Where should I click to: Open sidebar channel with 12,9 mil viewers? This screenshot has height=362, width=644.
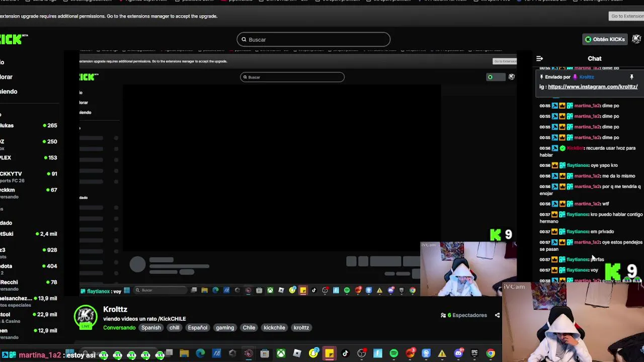click(29, 333)
